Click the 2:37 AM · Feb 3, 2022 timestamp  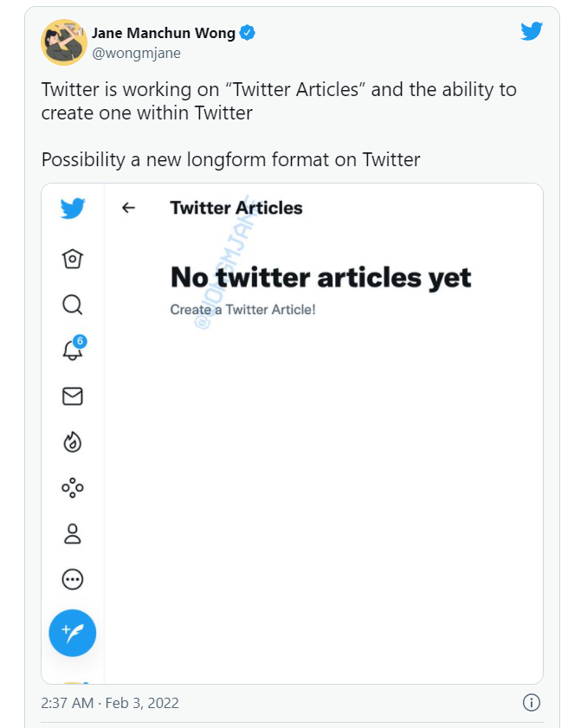(x=110, y=703)
